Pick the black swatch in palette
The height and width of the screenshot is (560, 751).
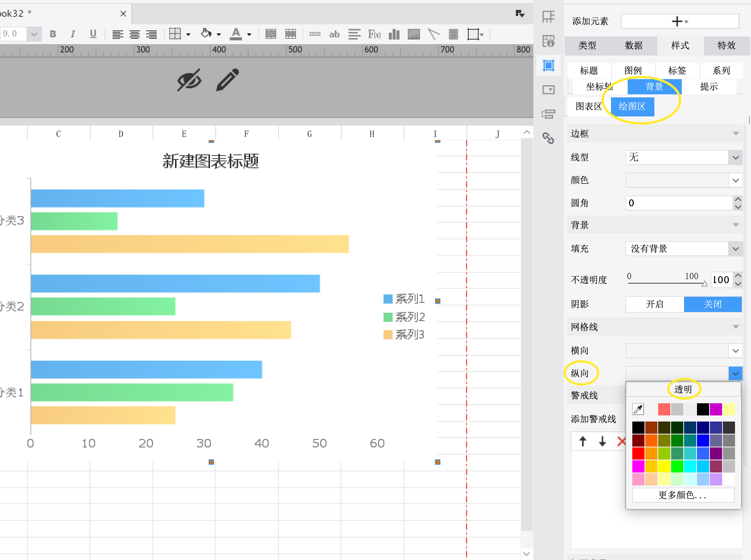[638, 428]
